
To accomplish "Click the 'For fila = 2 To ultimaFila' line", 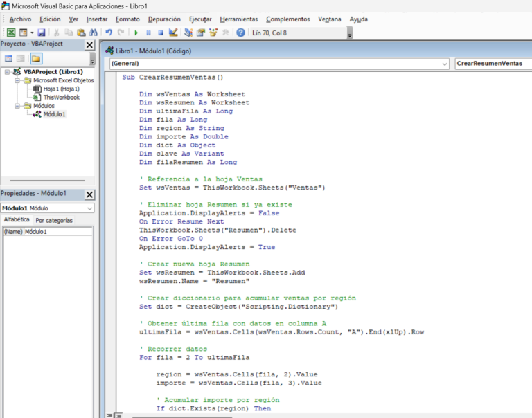I will [x=194, y=358].
